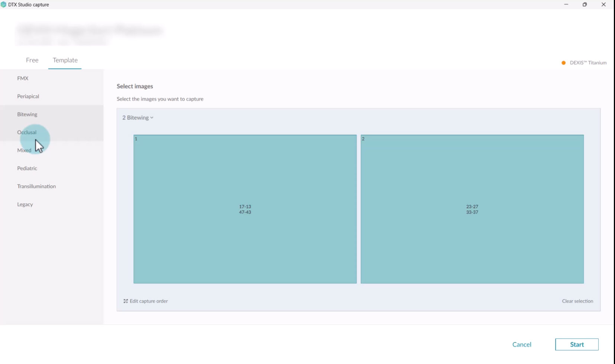Switch to the Free tab
The height and width of the screenshot is (364, 615).
32,60
